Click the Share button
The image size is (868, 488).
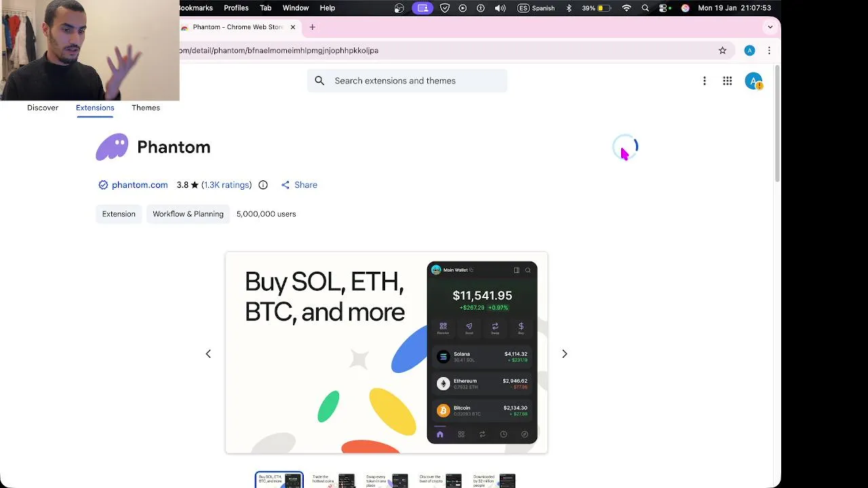(299, 185)
